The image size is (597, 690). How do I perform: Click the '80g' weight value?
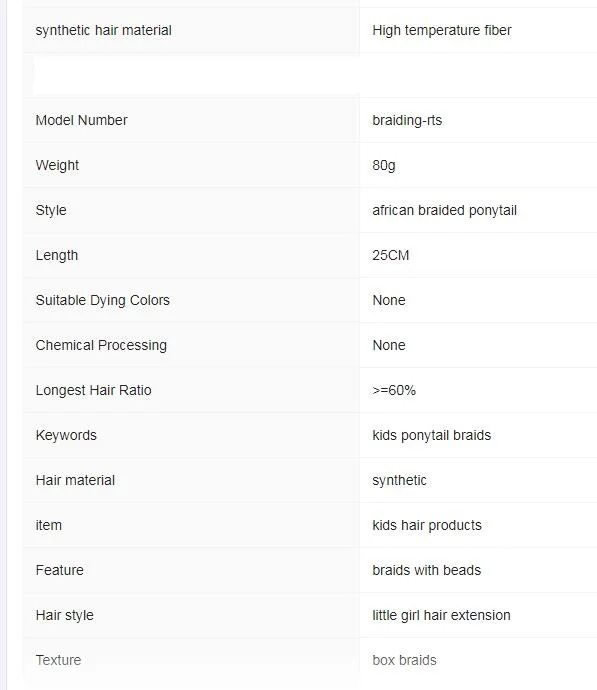(x=384, y=165)
